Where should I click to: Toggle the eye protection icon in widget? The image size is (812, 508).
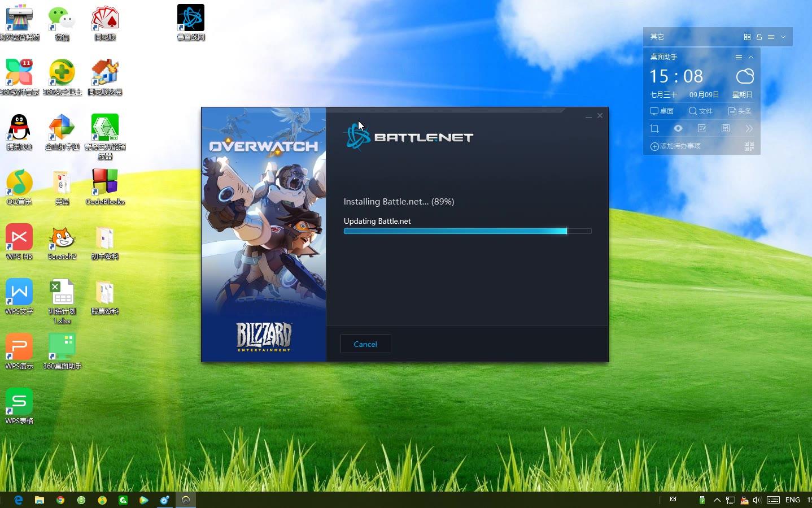[x=678, y=129]
